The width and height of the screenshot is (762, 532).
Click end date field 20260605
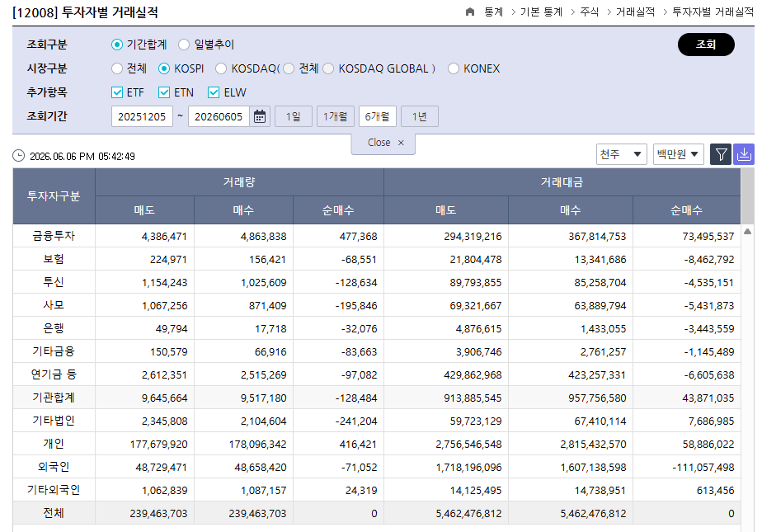219,116
